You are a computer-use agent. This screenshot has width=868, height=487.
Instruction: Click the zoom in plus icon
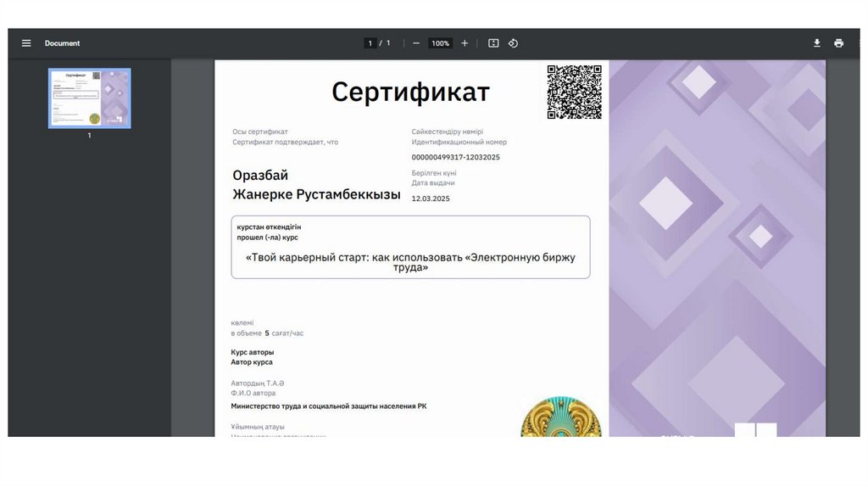click(465, 43)
